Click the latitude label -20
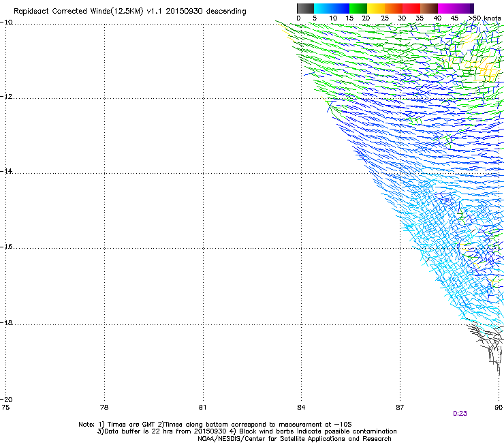Image resolution: width=504 pixels, height=443 pixels. (6, 399)
